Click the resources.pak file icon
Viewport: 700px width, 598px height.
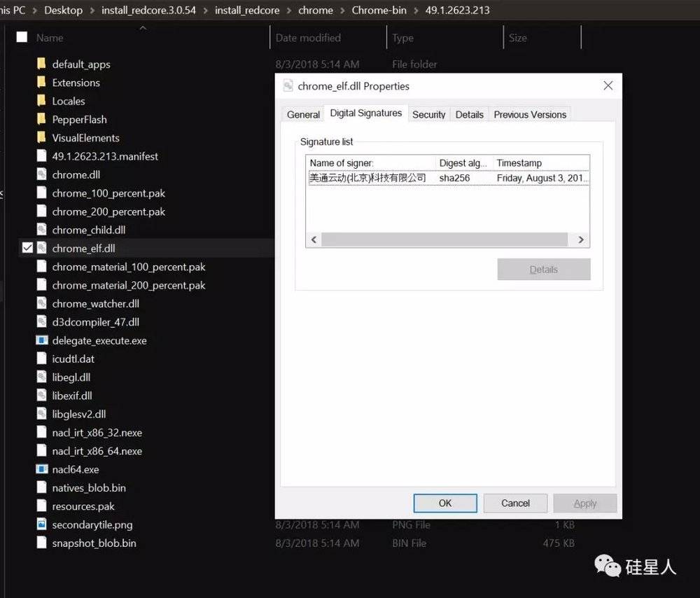point(41,506)
